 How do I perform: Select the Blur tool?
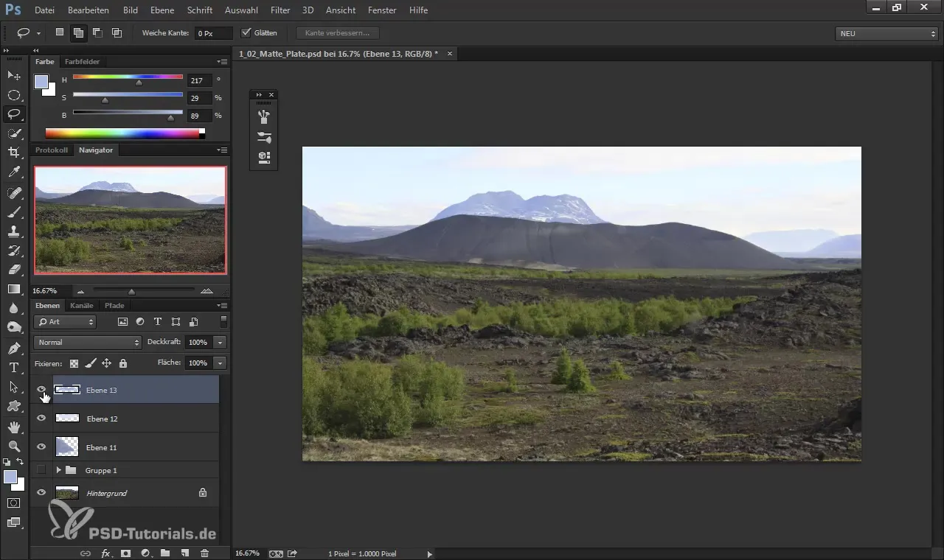click(x=14, y=308)
